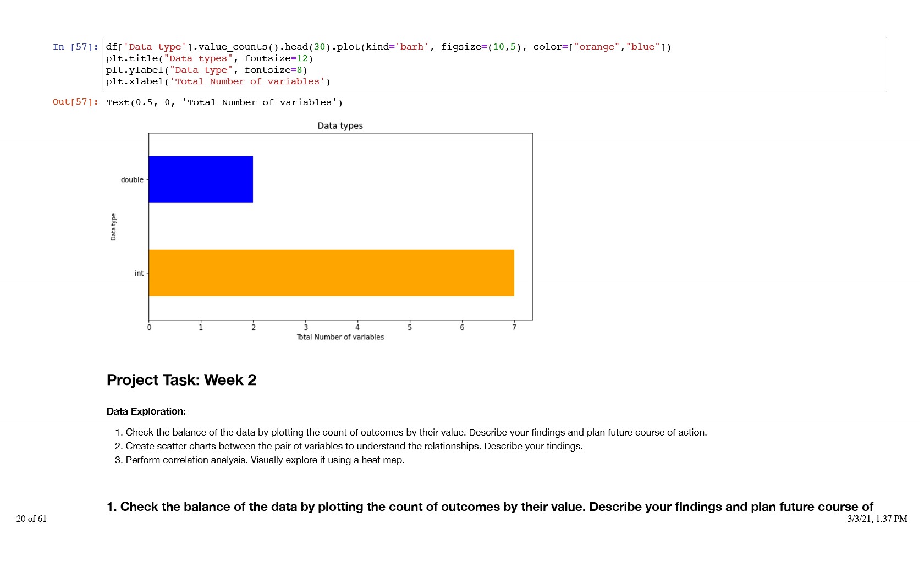Click the orange 'int' bar in chart
Image resolution: width=924 pixels, height=561 pixels.
(x=331, y=273)
